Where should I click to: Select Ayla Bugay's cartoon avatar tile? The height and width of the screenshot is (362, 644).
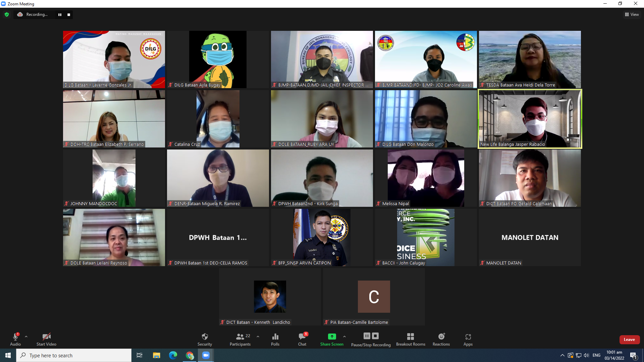tap(218, 60)
